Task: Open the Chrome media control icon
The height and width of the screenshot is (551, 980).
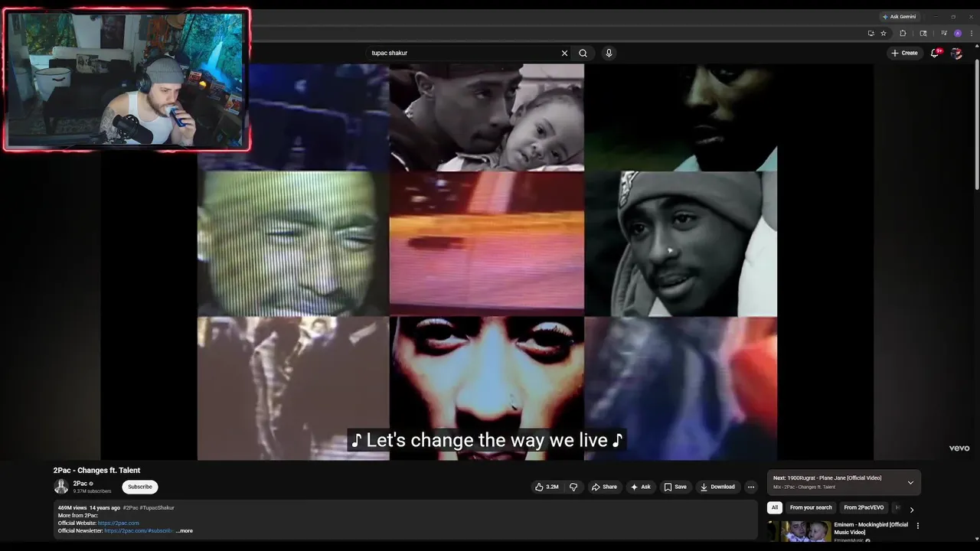Action: point(944,33)
